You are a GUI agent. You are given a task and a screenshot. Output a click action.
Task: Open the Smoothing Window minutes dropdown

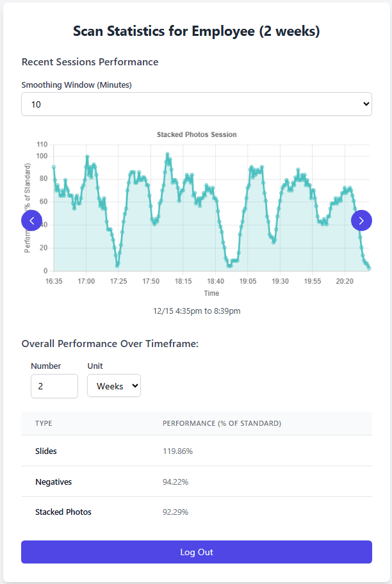pyautogui.click(x=196, y=104)
